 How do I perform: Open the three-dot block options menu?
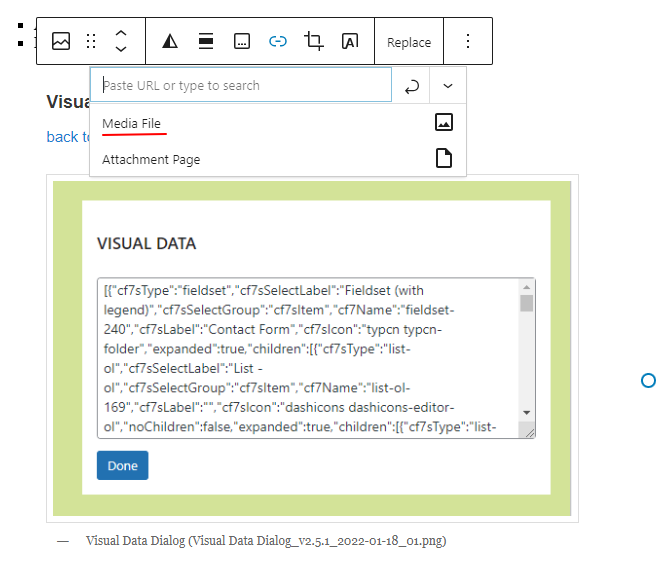point(468,41)
